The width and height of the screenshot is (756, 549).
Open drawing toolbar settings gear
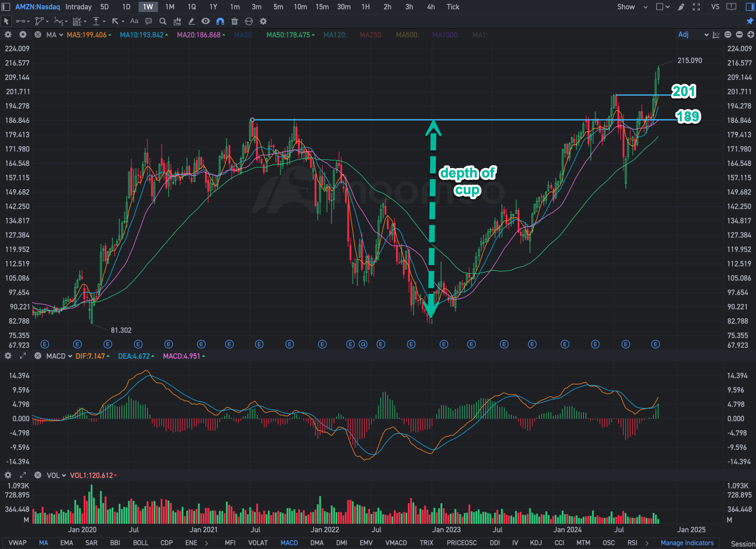(x=263, y=21)
